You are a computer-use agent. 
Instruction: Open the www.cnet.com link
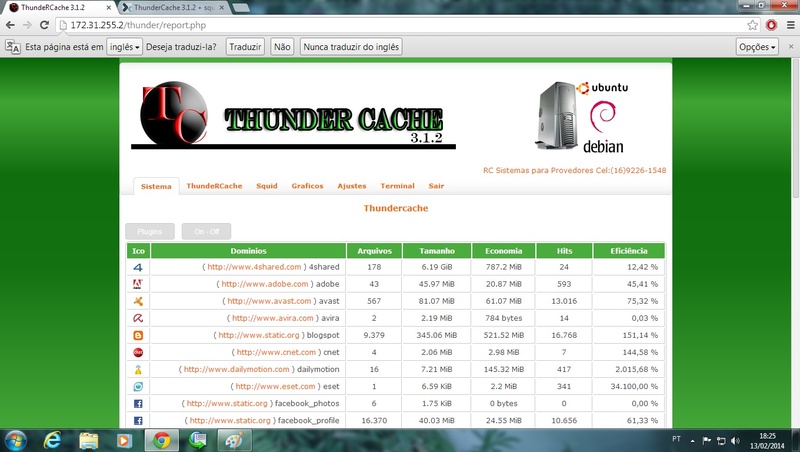pos(276,352)
